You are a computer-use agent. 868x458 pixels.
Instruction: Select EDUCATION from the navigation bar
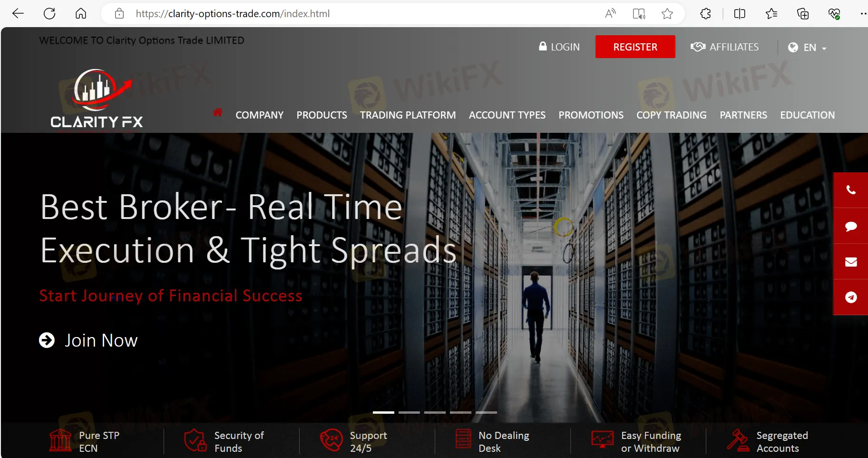(807, 115)
